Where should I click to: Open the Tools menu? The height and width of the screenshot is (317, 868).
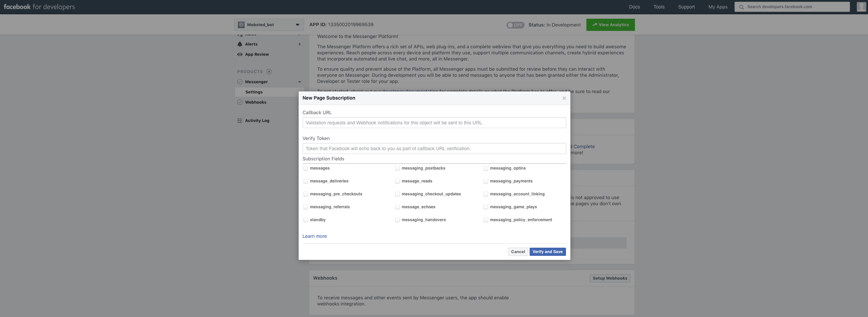click(x=659, y=7)
